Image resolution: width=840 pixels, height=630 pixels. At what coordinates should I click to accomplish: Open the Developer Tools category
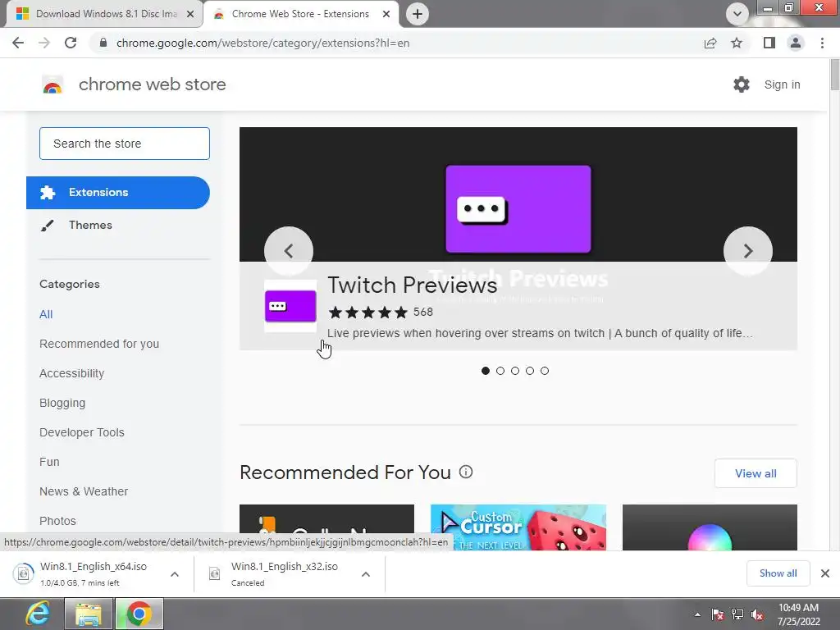pyautogui.click(x=82, y=432)
